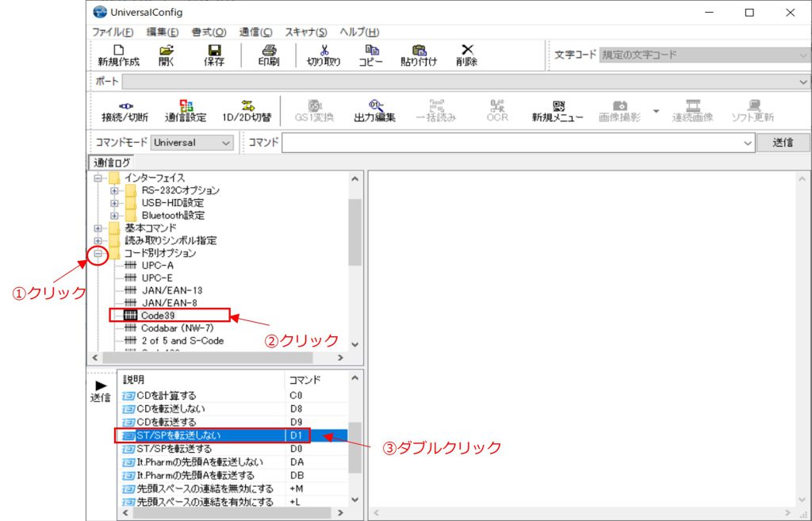This screenshot has width=812, height=521.
Task: Open the 書式(O) menu
Action: 209,32
